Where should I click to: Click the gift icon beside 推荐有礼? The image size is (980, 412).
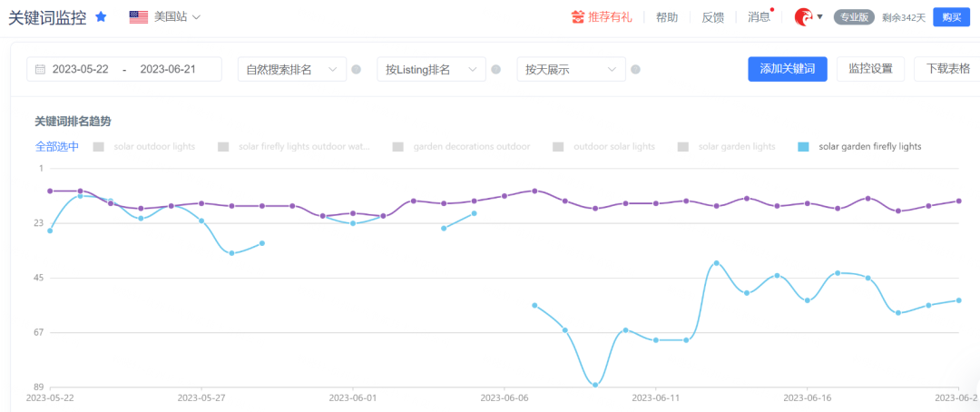[578, 17]
